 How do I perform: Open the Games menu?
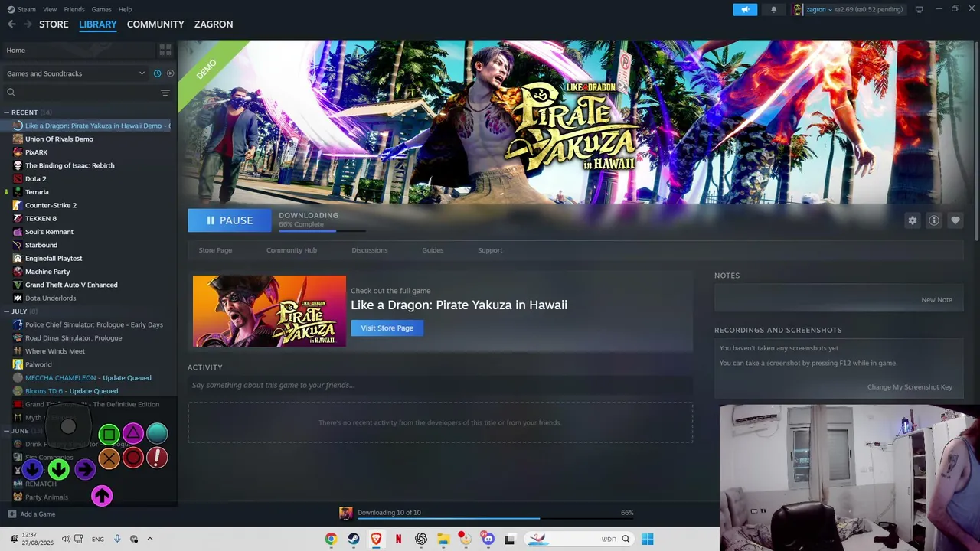tap(101, 9)
